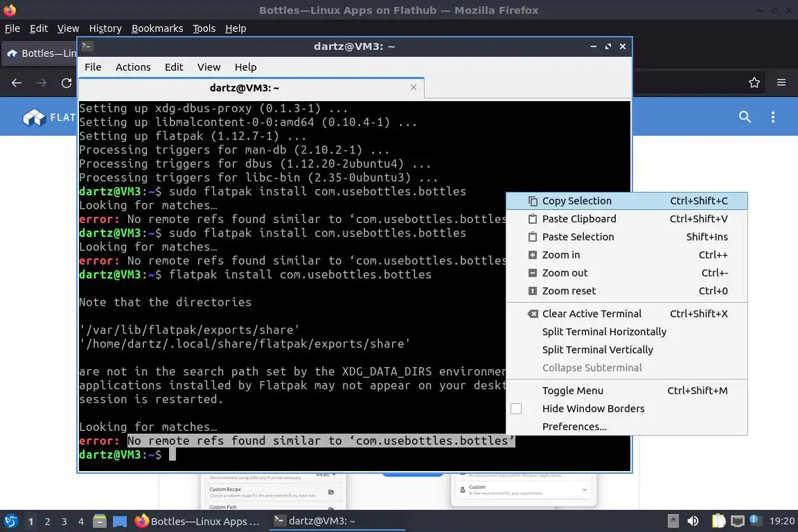This screenshot has height=532, width=798.
Task: Click the Paste Selection clipboard icon
Action: (532, 237)
